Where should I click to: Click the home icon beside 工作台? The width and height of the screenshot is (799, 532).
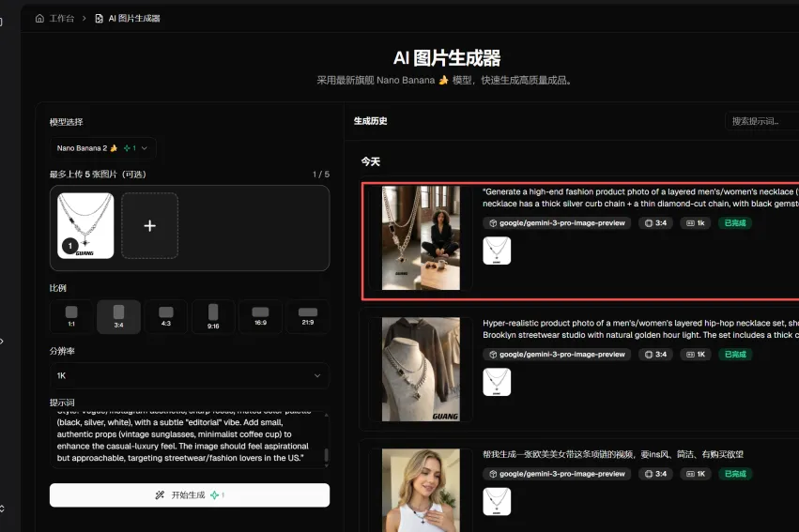point(39,18)
